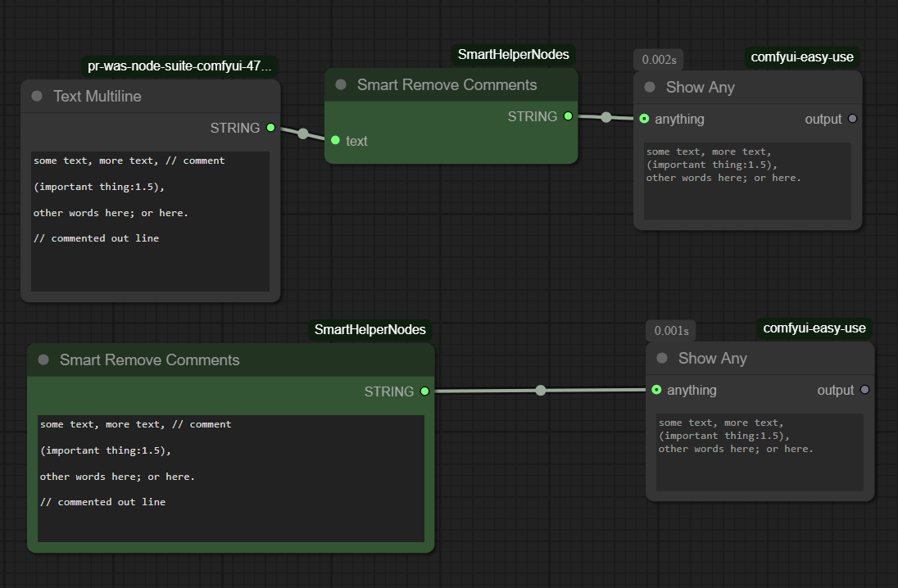Viewport: 898px width, 588px height.
Task: Click the pr-was-node-suite-comfyui badge
Action: [179, 66]
